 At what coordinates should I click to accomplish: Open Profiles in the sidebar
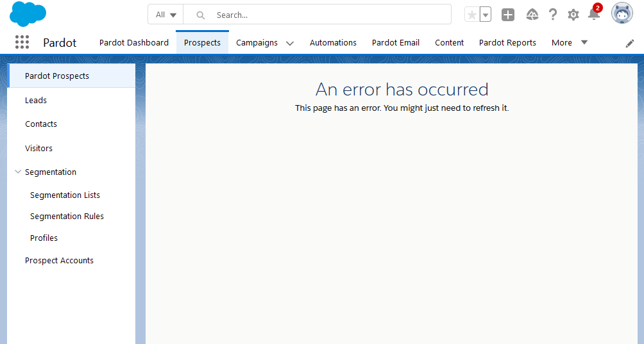click(x=44, y=238)
